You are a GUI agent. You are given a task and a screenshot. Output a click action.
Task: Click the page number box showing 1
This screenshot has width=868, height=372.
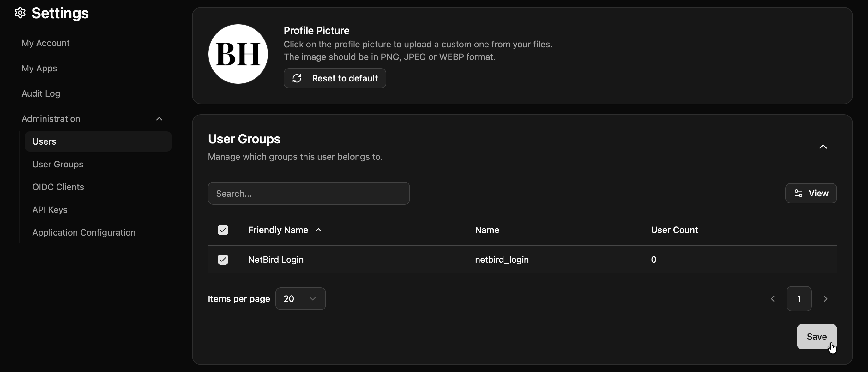(799, 298)
